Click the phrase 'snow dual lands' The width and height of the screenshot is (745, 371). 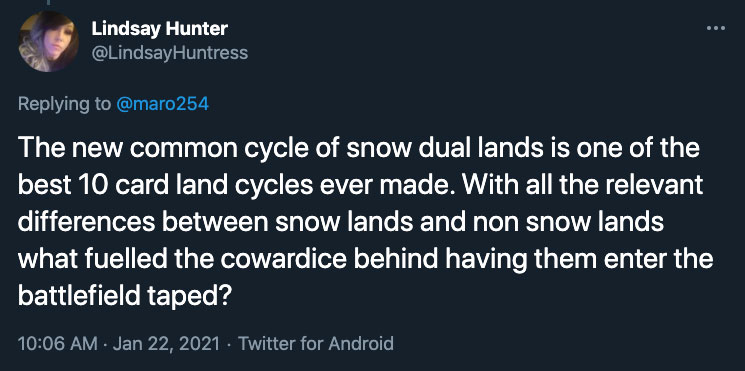click(x=450, y=149)
